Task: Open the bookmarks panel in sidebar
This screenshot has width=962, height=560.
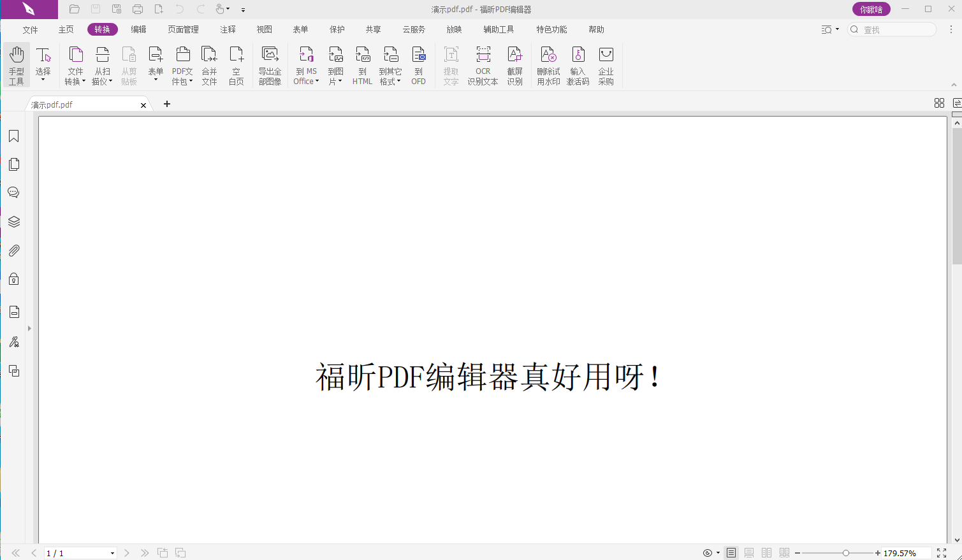Action: pos(13,136)
